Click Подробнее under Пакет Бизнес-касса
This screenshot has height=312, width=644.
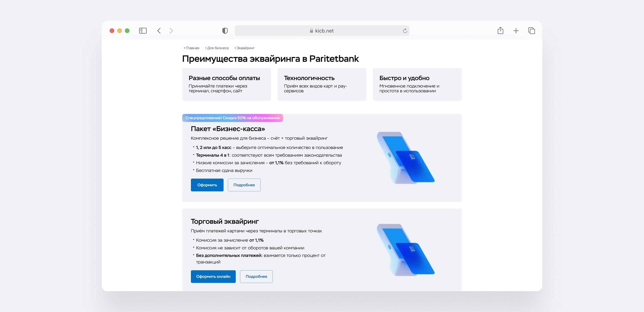click(x=244, y=185)
